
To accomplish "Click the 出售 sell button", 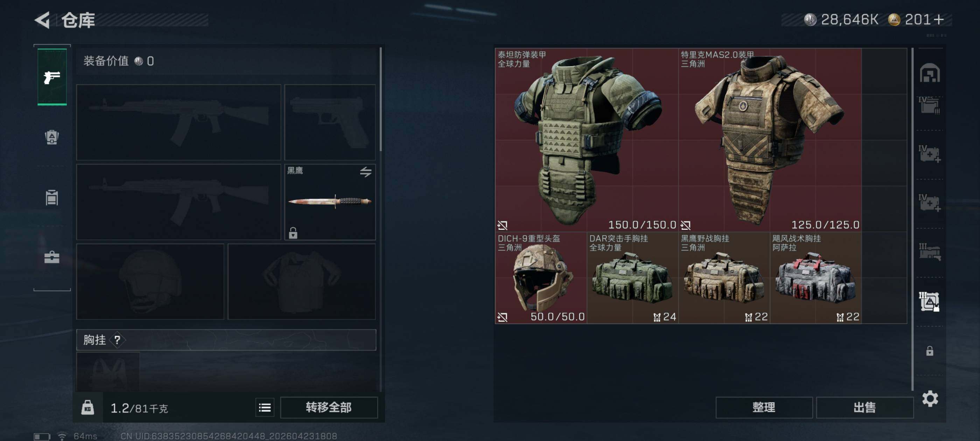I will coord(864,407).
